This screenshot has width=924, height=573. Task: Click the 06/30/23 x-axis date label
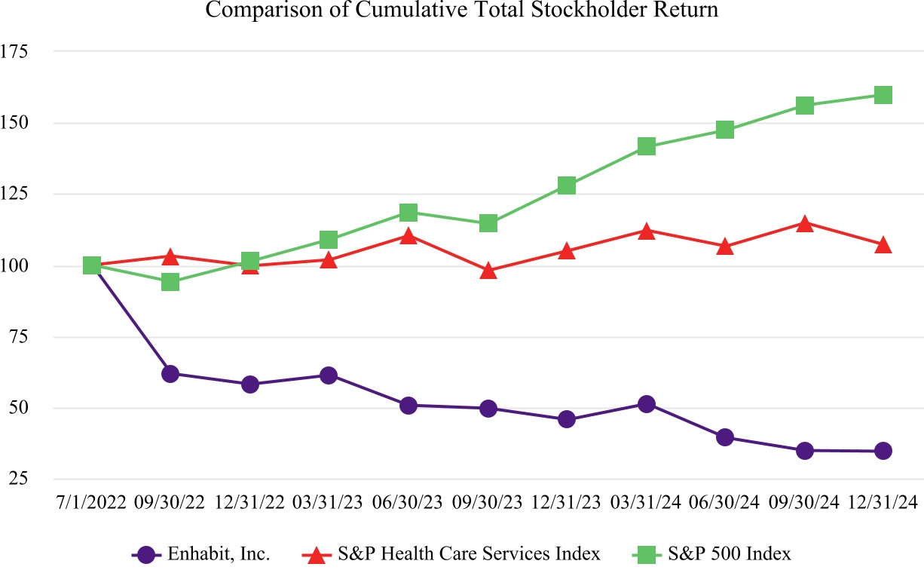coord(408,503)
